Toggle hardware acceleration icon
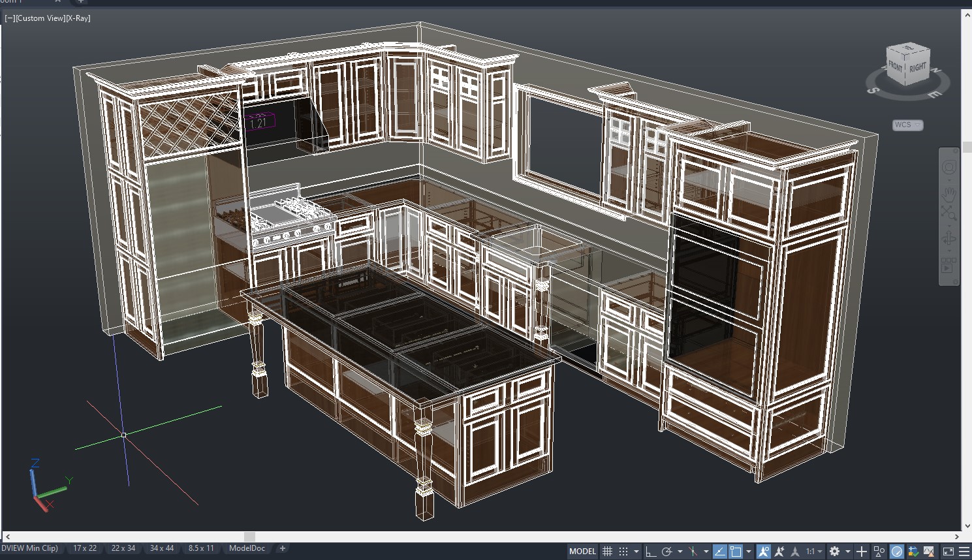 (897, 552)
